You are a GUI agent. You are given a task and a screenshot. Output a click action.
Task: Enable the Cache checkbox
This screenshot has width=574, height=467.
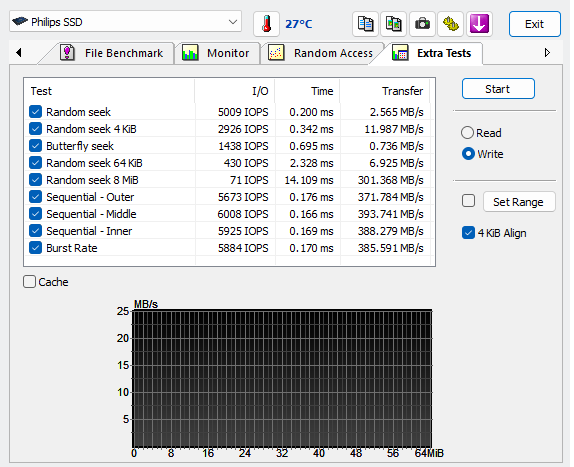[x=29, y=282]
